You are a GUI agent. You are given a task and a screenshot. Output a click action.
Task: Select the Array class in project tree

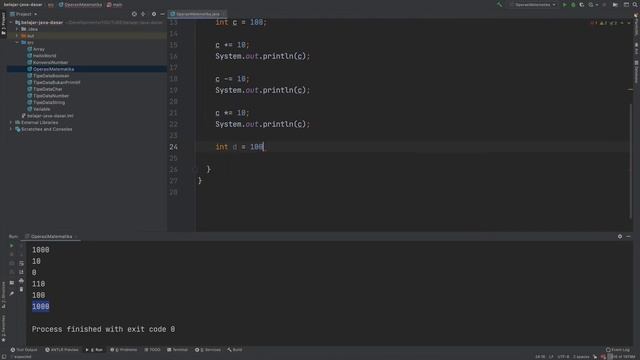point(36,49)
